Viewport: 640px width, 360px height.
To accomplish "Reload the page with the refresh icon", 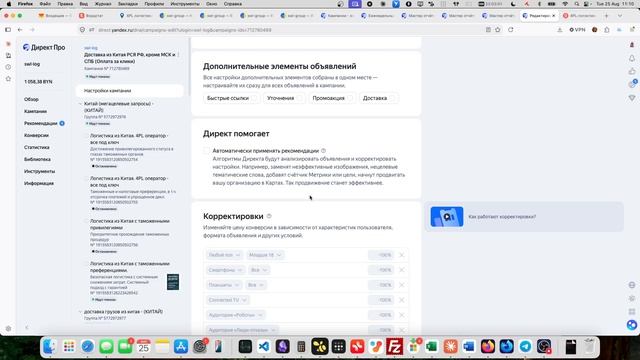I will point(511,30).
